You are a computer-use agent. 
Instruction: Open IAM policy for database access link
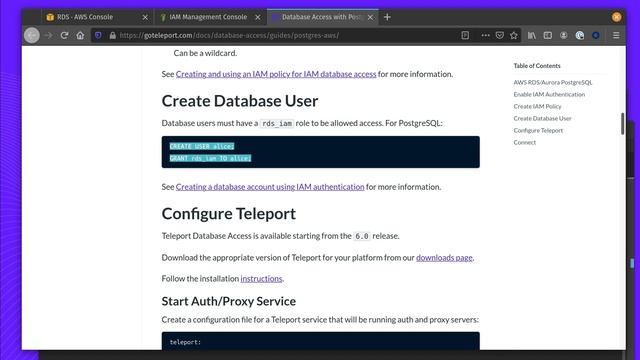(276, 74)
